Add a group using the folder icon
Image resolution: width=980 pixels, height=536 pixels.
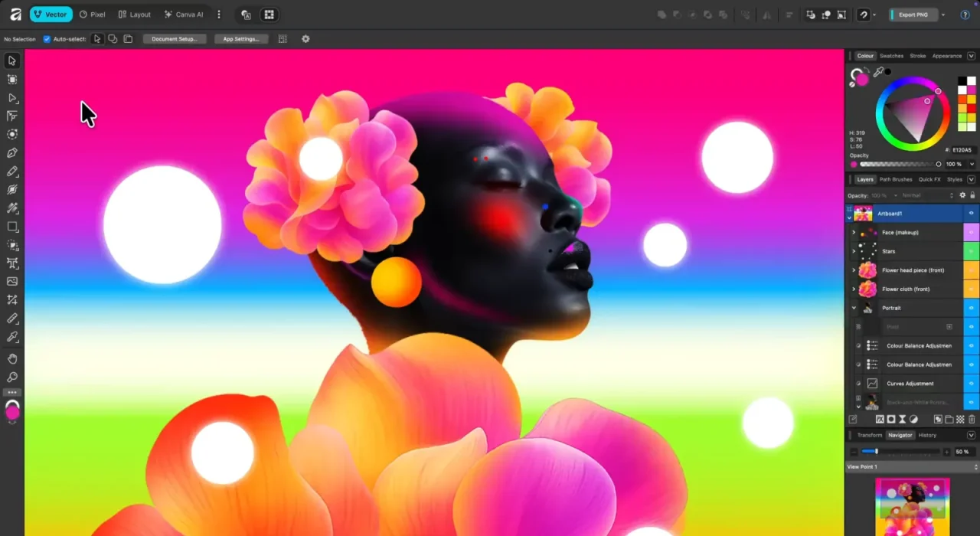[949, 419]
